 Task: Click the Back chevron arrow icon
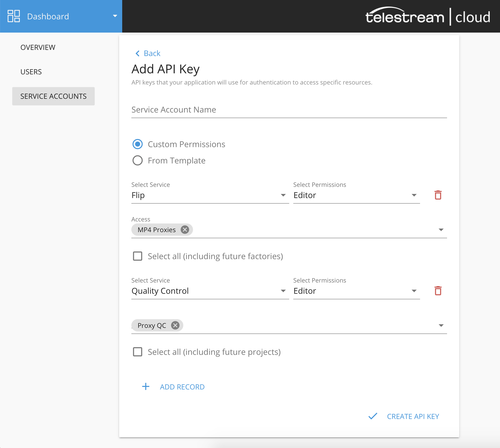tap(138, 53)
